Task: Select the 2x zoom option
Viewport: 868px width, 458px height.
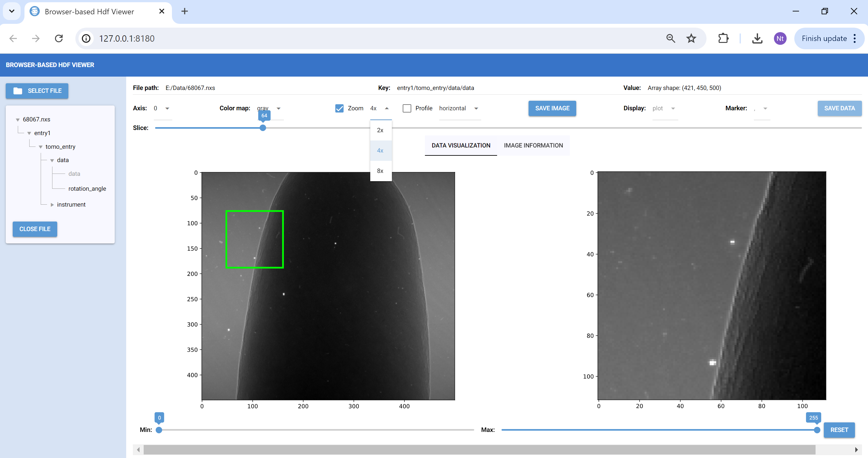Action: [381, 130]
